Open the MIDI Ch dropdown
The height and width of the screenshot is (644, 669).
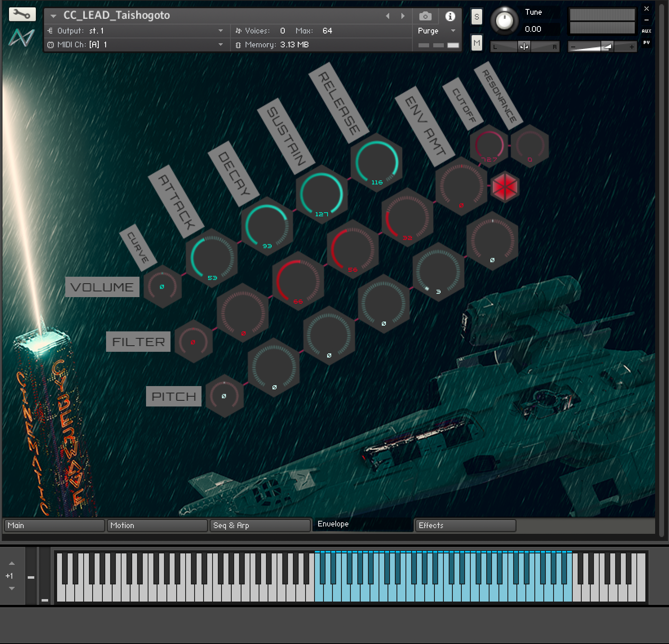pos(221,44)
